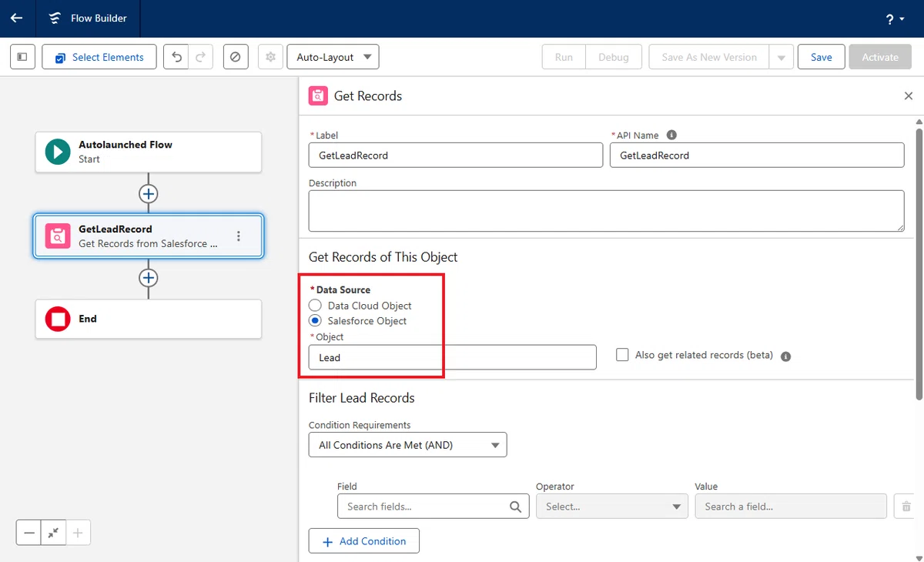The image size is (924, 562).
Task: Show related records beta info icon
Action: pos(785,356)
